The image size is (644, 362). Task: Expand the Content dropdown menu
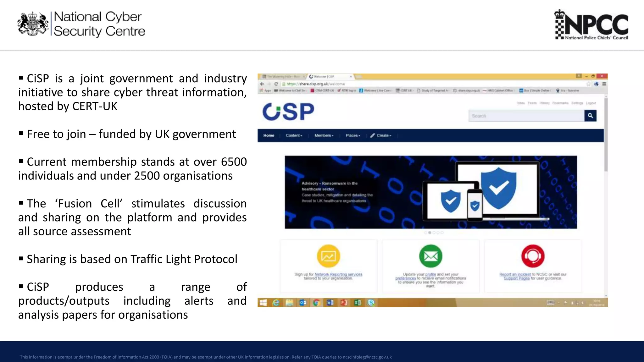294,135
